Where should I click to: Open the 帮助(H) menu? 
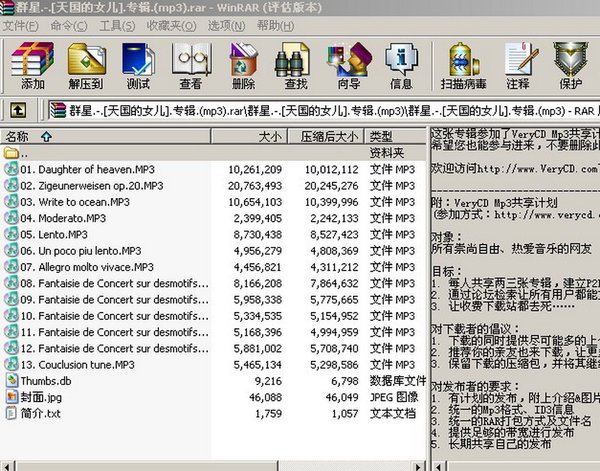pyautogui.click(x=276, y=26)
